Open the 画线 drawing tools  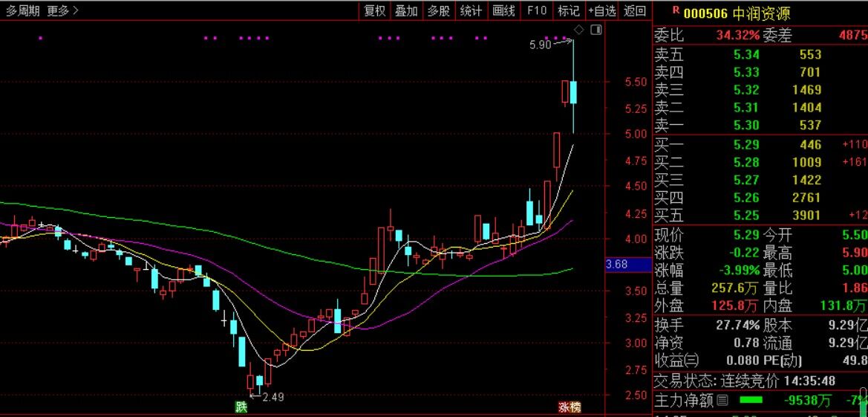tap(503, 10)
